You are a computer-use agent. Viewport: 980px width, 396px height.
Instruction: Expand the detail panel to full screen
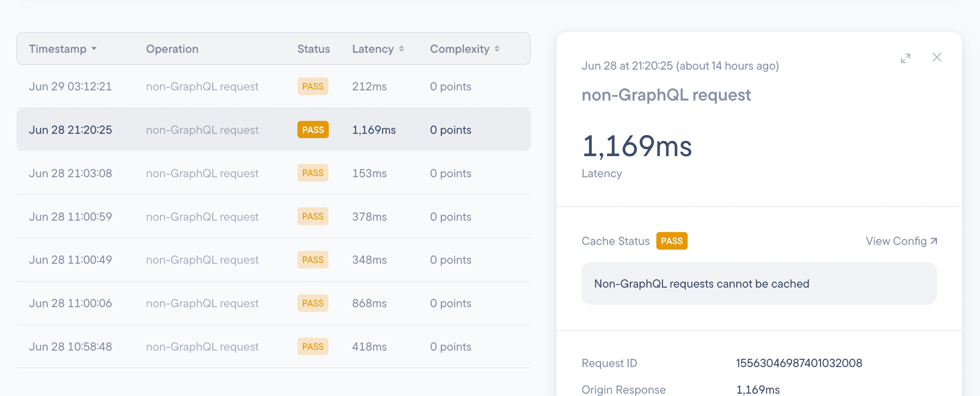coord(906,58)
